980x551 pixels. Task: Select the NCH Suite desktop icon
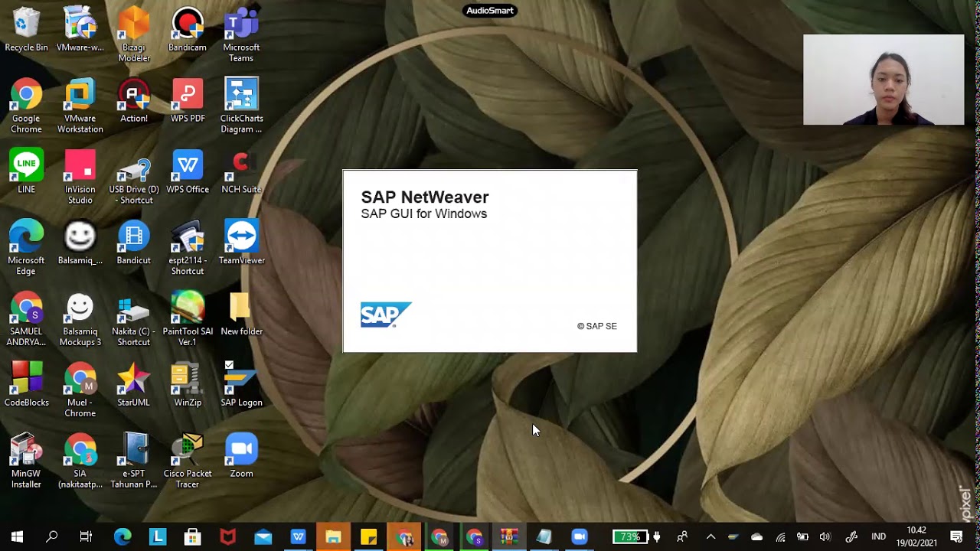click(241, 172)
